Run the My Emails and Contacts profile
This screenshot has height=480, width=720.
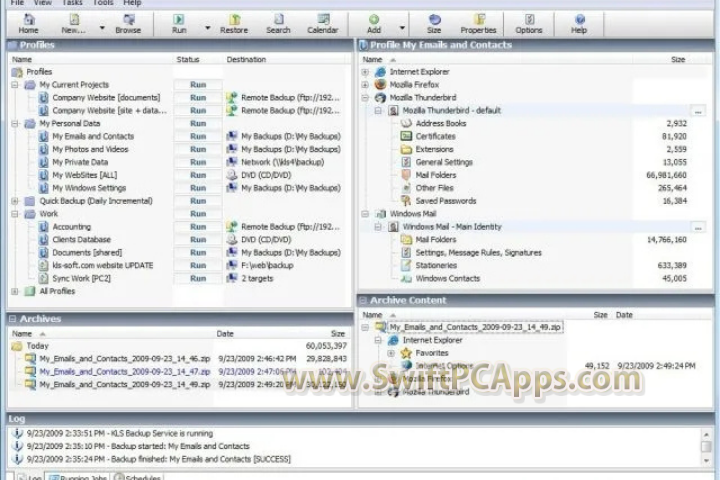click(x=198, y=136)
